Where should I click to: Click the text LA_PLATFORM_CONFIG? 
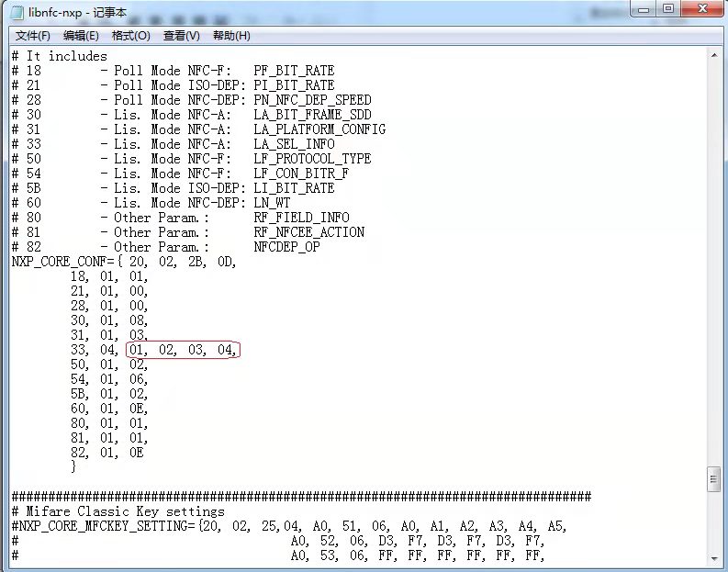pos(319,129)
